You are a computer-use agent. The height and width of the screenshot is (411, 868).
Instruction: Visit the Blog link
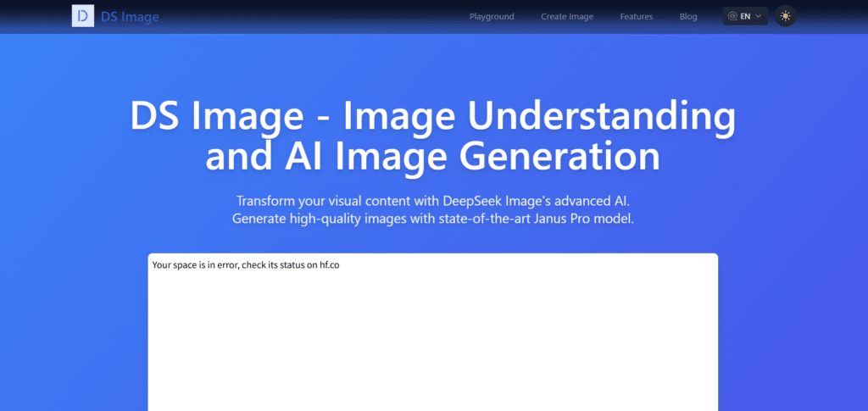coord(688,16)
